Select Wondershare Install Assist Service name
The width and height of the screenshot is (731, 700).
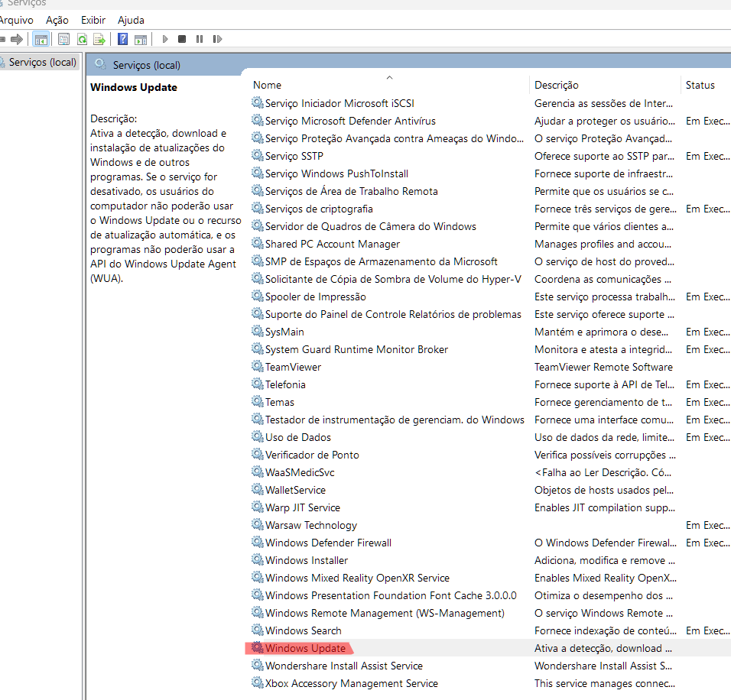click(x=343, y=666)
